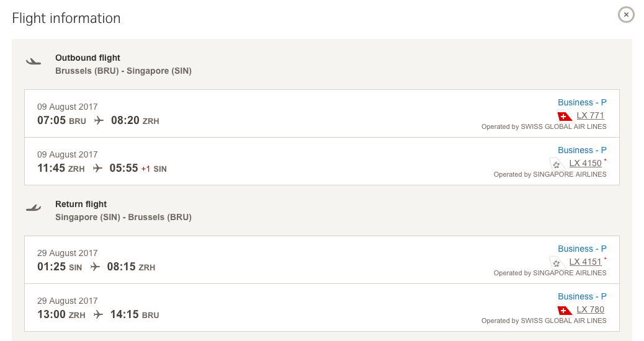Image resolution: width=644 pixels, height=341 pixels.
Task: Open flight number LX 4150 details
Action: [x=585, y=164]
